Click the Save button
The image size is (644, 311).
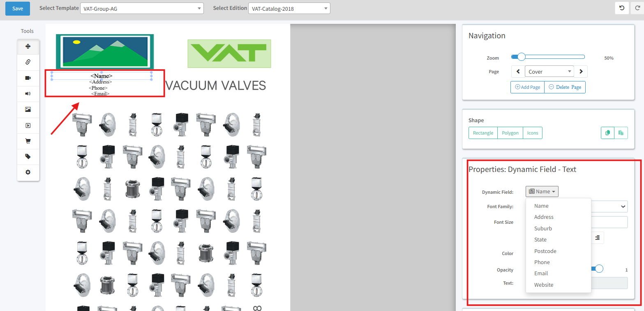click(x=18, y=8)
